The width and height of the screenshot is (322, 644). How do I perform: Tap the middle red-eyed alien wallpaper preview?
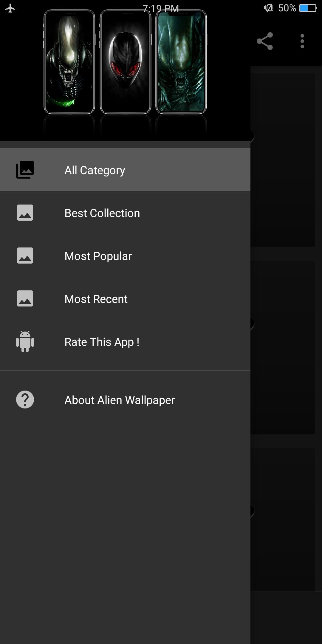click(125, 62)
